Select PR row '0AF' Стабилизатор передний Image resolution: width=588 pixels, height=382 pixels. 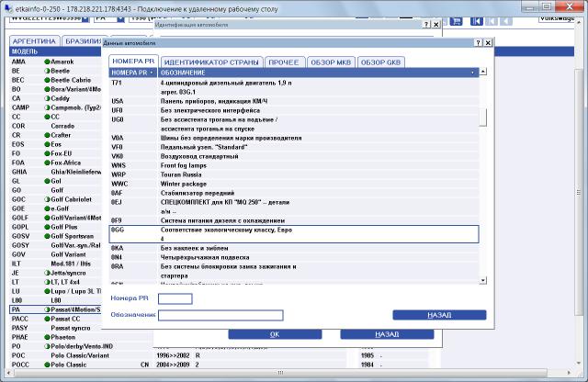(x=294, y=193)
